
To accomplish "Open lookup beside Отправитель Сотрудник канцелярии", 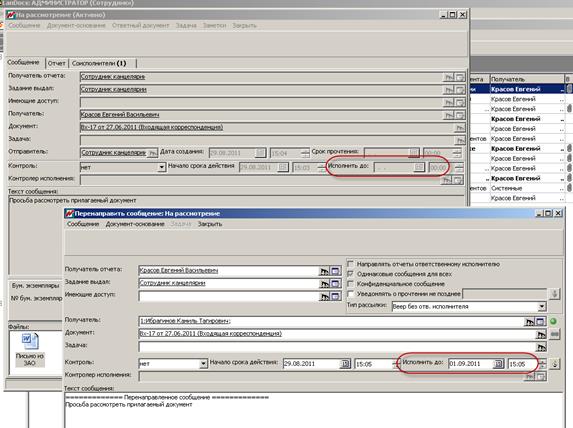I will pyautogui.click(x=152, y=153).
